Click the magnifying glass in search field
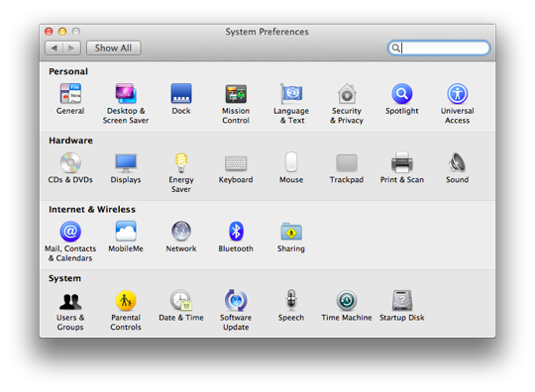 click(395, 48)
